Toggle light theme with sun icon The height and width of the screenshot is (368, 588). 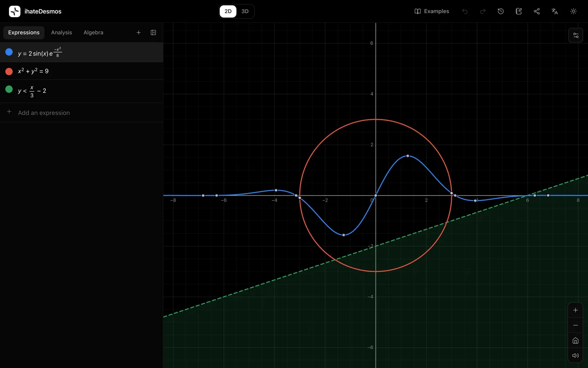573,11
